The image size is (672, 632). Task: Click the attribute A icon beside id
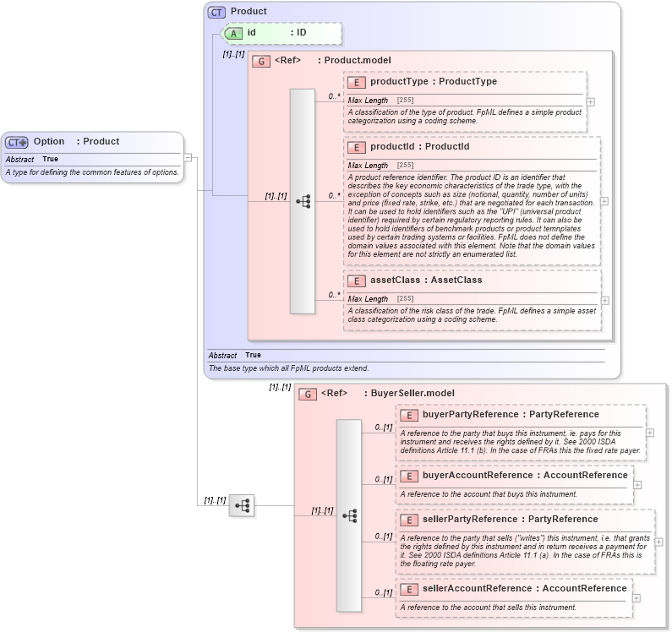232,34
